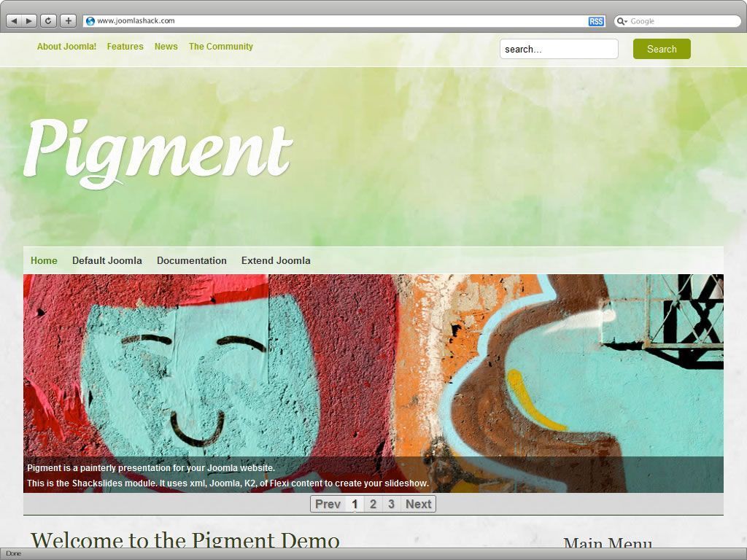This screenshot has width=747, height=560.
Task: Go to slide 1 in pager
Action: (355, 504)
